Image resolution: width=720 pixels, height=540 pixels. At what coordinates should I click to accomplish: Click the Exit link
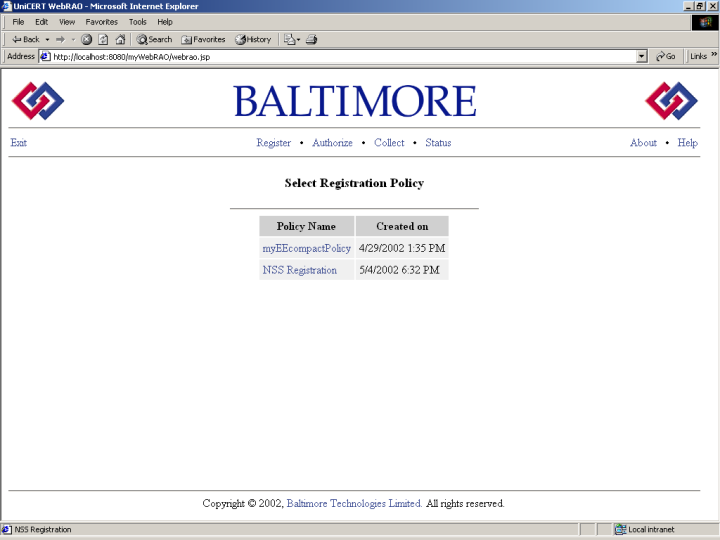[19, 143]
